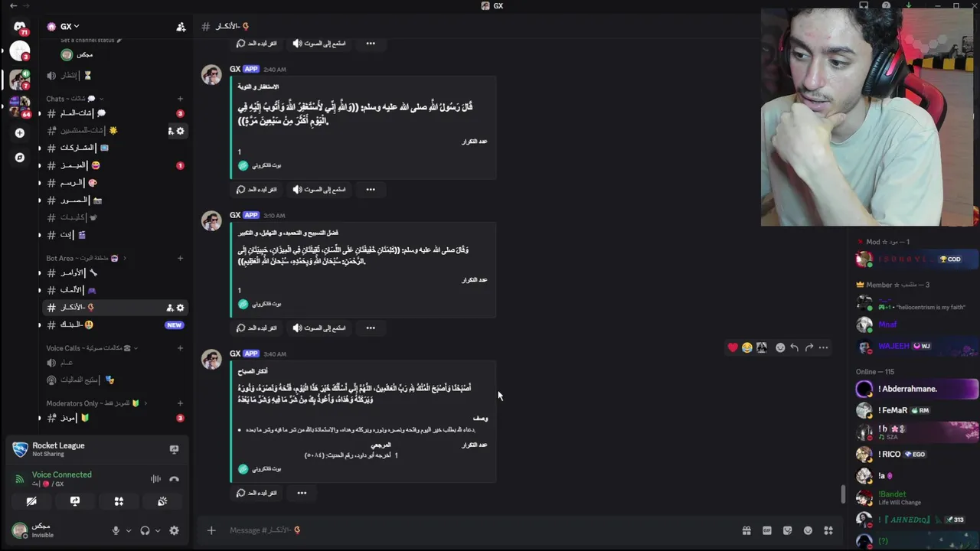Viewport: 980px width, 551px height.
Task: Reply to message using the reply arrow
Action: click(794, 347)
